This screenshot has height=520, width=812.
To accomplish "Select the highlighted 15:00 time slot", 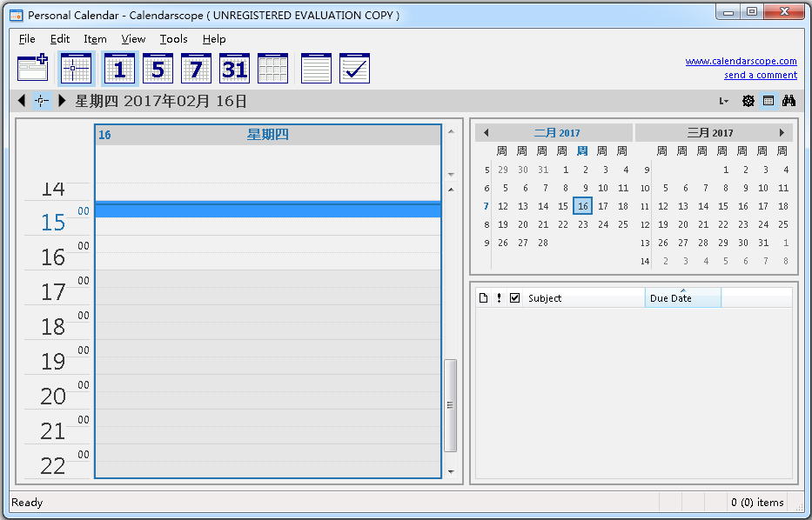I will tap(268, 210).
